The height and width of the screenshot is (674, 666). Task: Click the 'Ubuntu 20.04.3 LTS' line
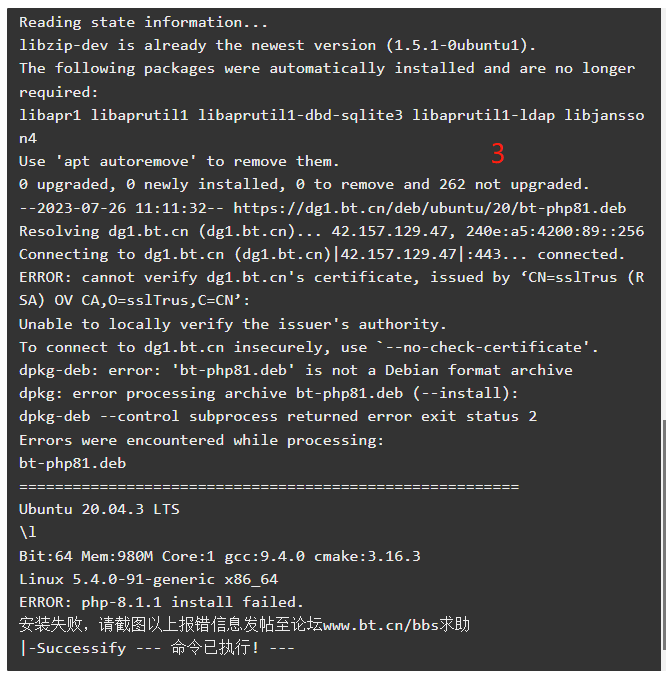[99, 509]
